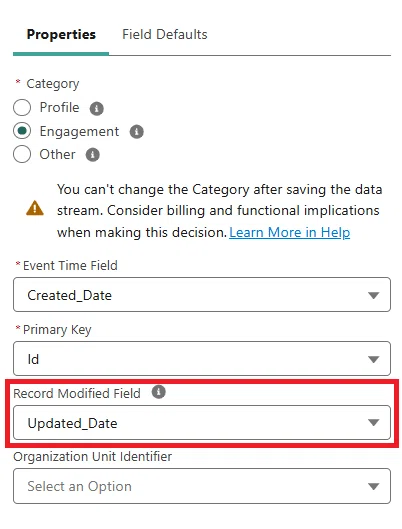Open Organization Unit Identifier Select an Option
The width and height of the screenshot is (402, 529).
[202, 486]
